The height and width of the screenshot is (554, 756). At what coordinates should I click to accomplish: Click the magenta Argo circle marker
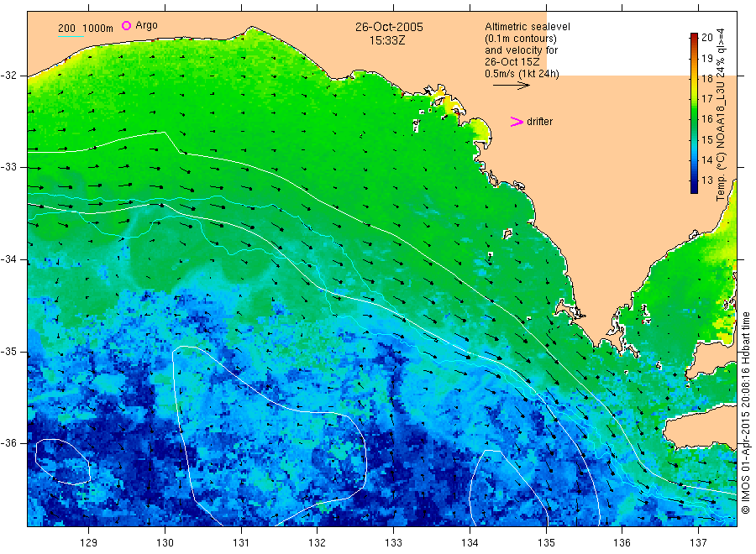click(x=126, y=25)
